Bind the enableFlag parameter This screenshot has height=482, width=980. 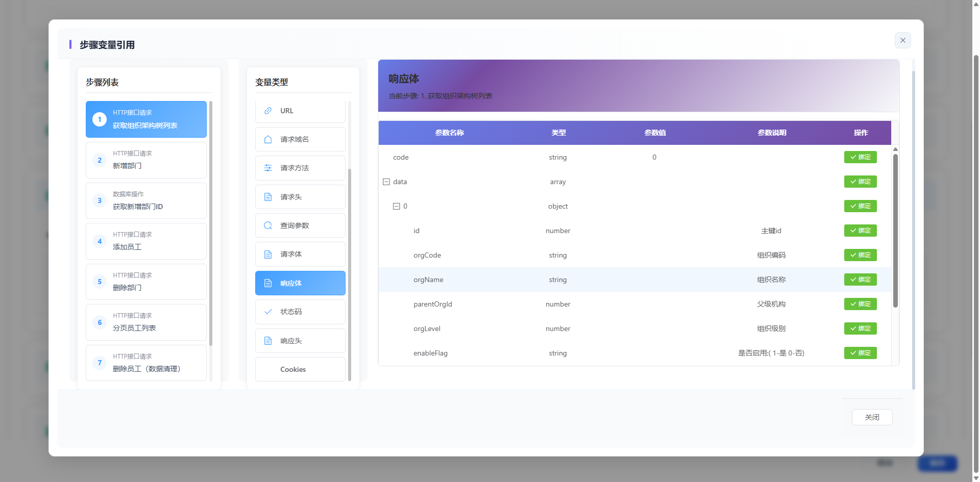pos(860,353)
